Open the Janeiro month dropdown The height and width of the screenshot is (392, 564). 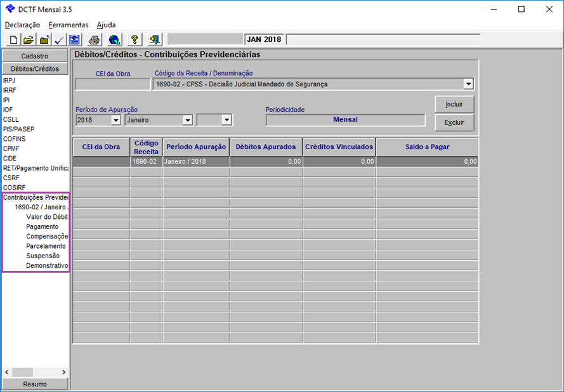pos(187,120)
